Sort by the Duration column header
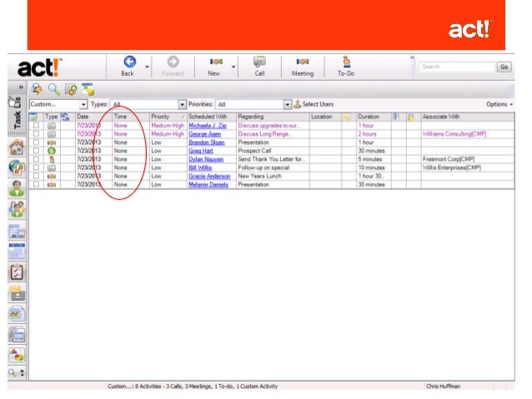 pos(374,117)
